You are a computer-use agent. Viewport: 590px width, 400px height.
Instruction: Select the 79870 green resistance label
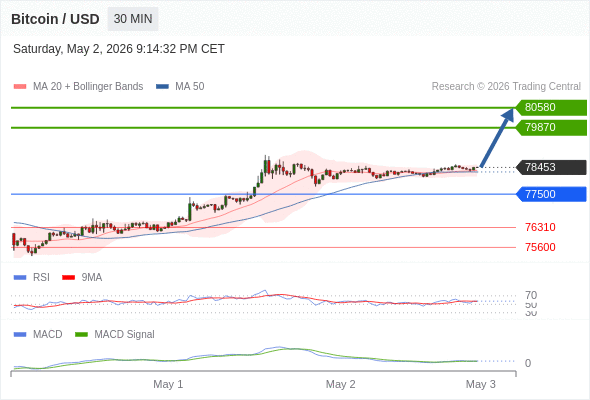pos(551,127)
